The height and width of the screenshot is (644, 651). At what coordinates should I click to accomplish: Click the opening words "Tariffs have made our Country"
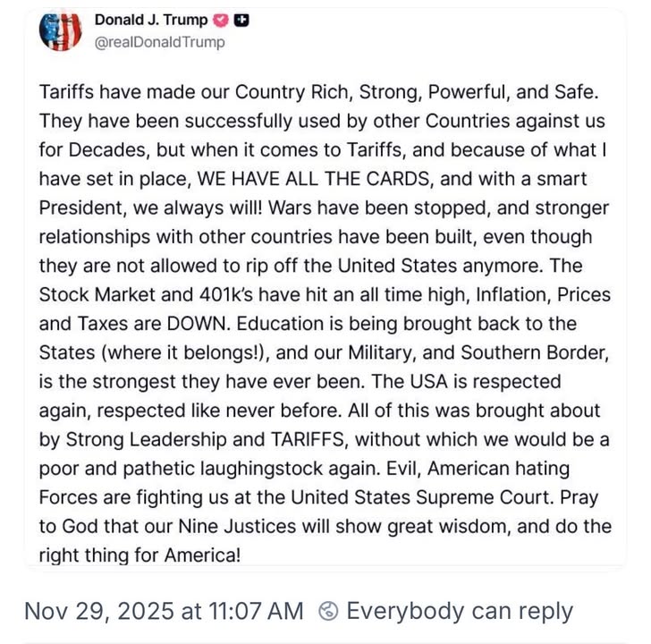click(148, 91)
